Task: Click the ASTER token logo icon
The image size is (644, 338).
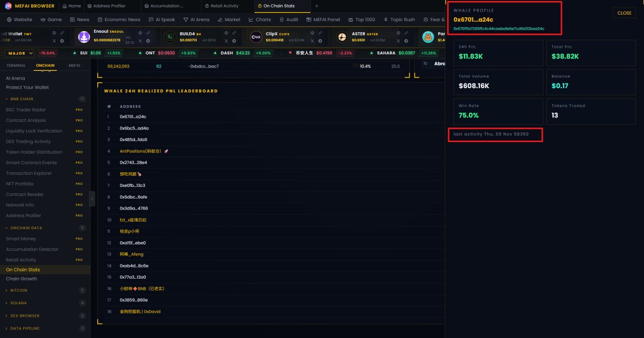Action: pyautogui.click(x=342, y=37)
